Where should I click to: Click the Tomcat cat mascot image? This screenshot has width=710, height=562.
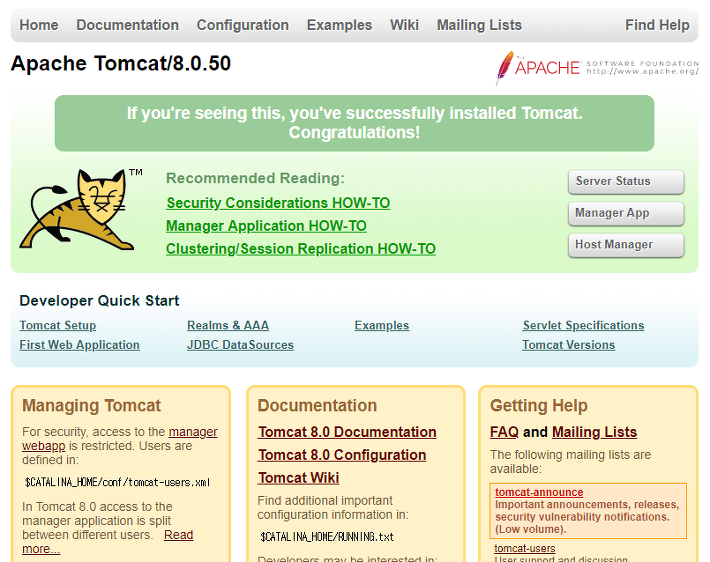pos(81,209)
